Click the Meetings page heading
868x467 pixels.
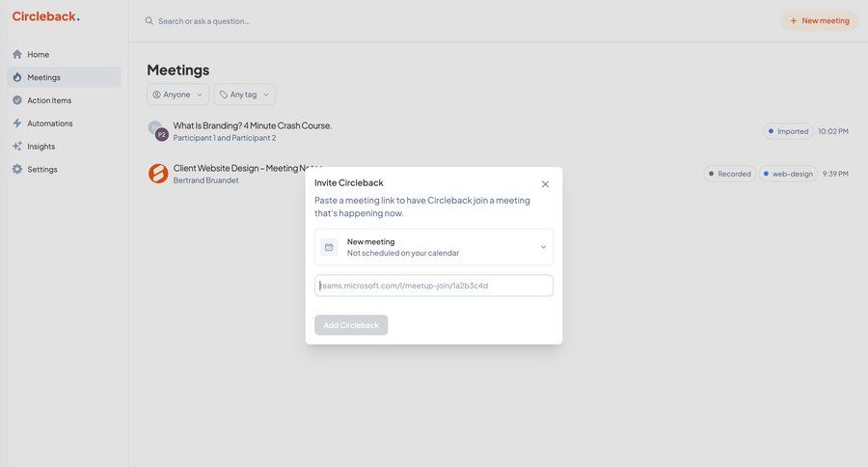(x=178, y=69)
